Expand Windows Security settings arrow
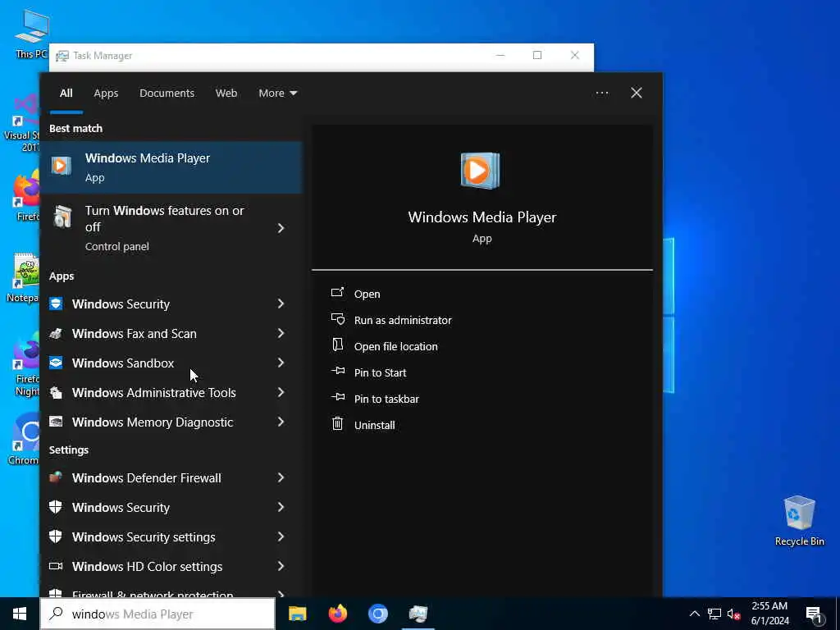Viewport: 840px width, 630px height. click(x=281, y=536)
